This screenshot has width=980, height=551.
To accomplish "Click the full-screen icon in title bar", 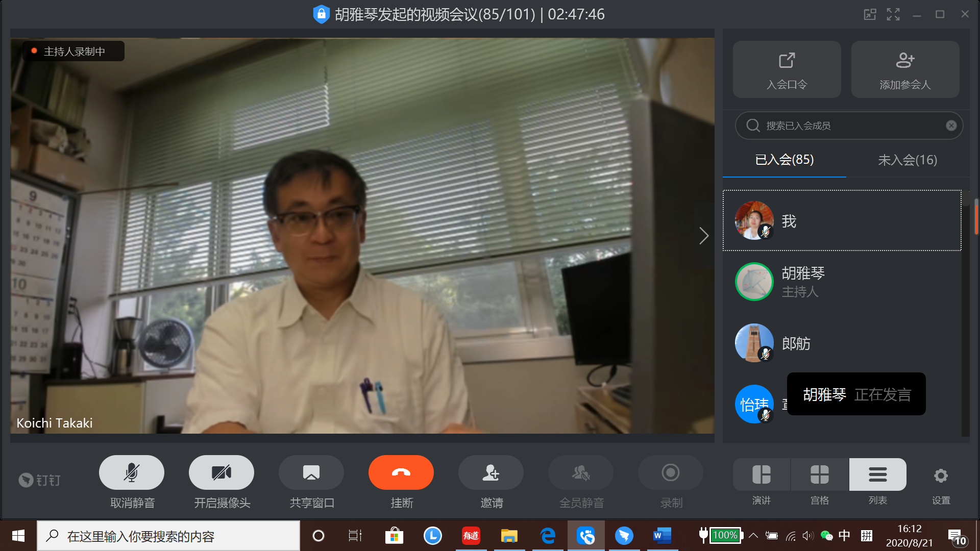I will pyautogui.click(x=893, y=14).
